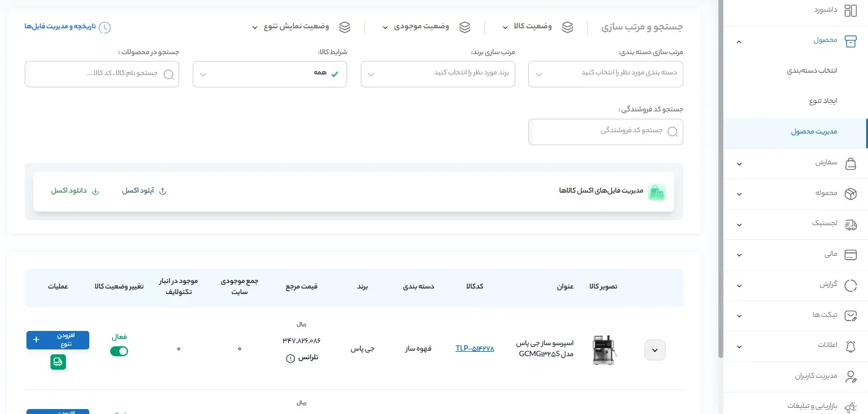Click the magnifier icon in جستجو در محصولات field
Screen dimensions: 868x414
(169, 74)
